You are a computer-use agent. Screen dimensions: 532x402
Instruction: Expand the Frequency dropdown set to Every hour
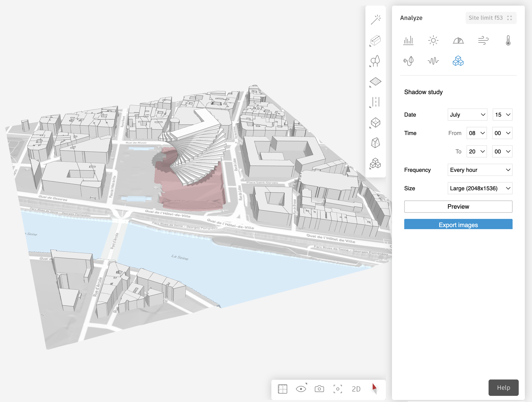[480, 170]
